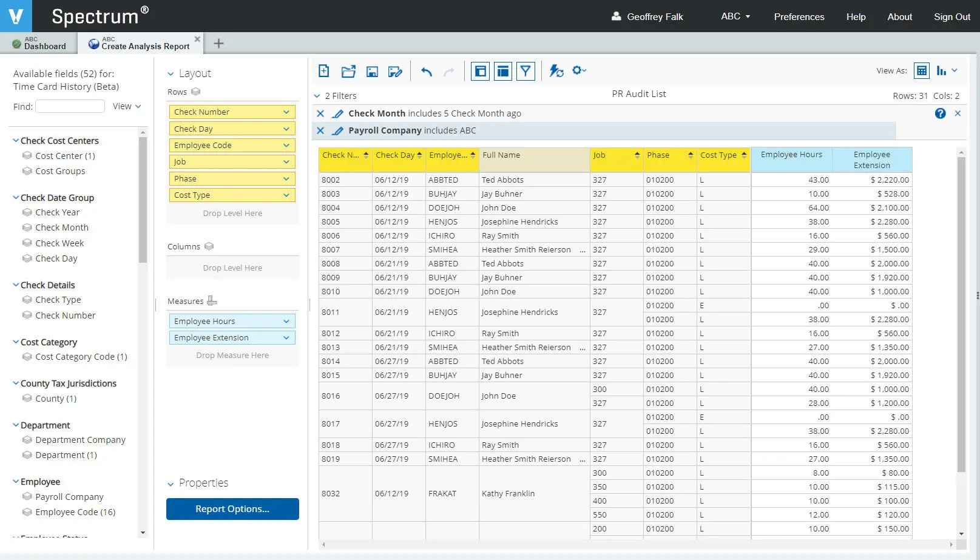Edit the Check Month filter with pencil icon
The image size is (980, 560).
point(338,113)
